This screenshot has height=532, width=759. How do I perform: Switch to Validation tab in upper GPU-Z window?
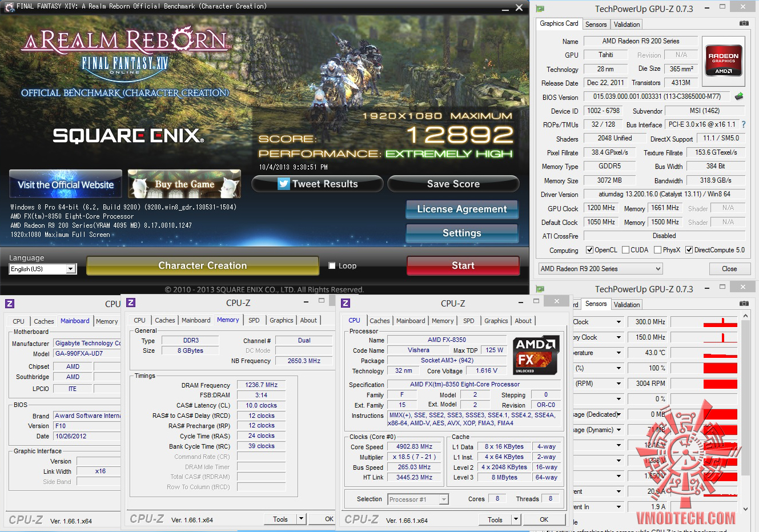coord(627,25)
